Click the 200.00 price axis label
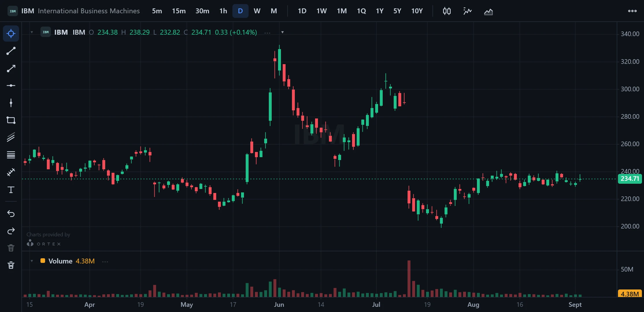Screen dimensions: 644x312 click(x=630, y=226)
